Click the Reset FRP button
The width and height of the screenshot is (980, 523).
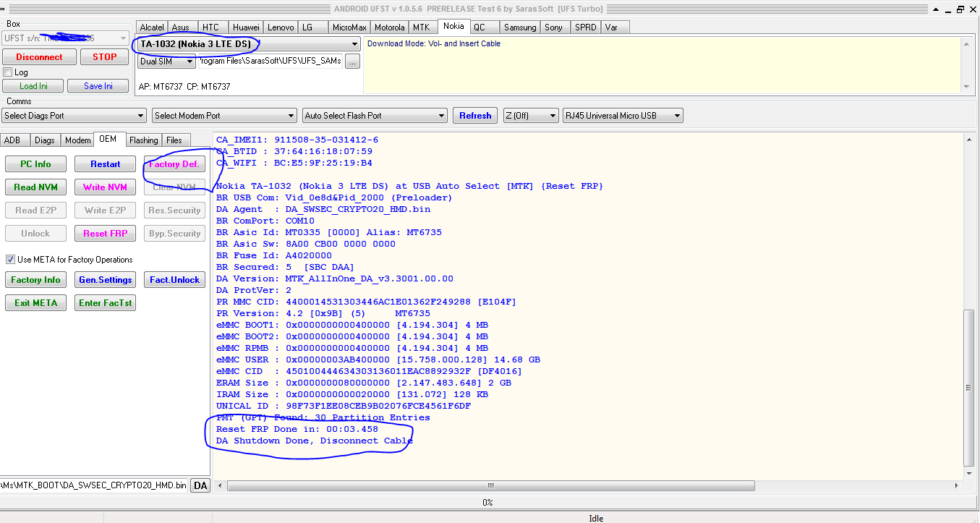(106, 234)
